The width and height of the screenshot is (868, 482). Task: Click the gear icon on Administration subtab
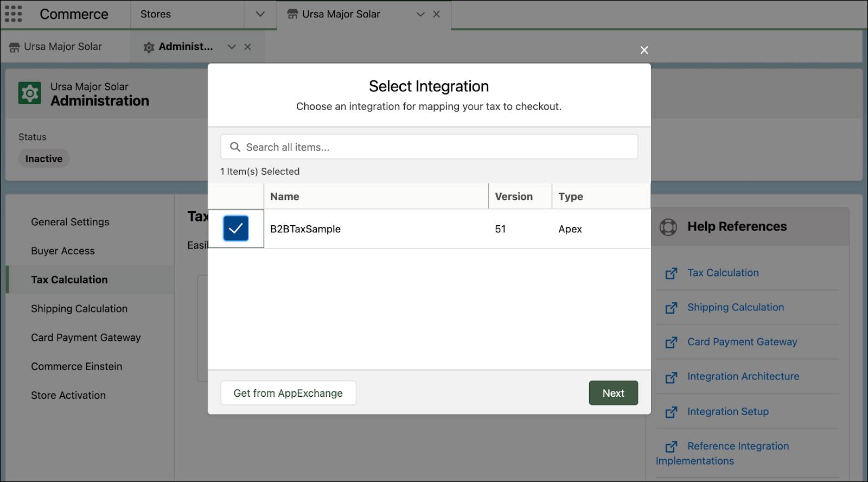(149, 47)
